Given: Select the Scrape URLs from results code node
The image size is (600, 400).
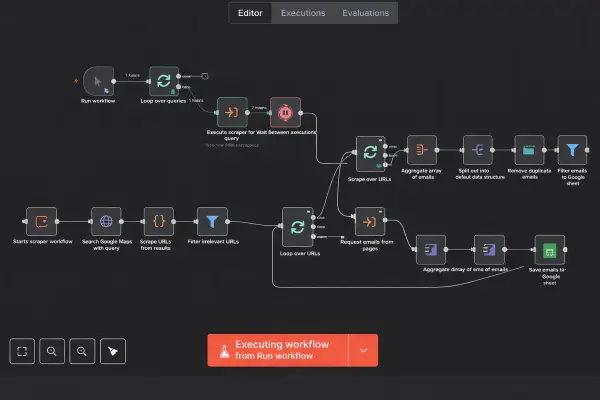Looking at the screenshot, I should pyautogui.click(x=159, y=221).
